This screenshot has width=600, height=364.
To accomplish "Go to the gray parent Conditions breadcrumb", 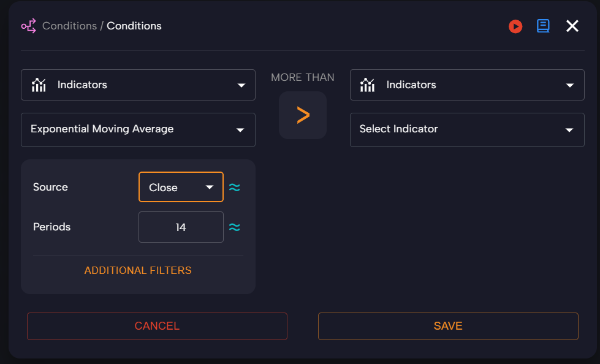I will pos(69,26).
